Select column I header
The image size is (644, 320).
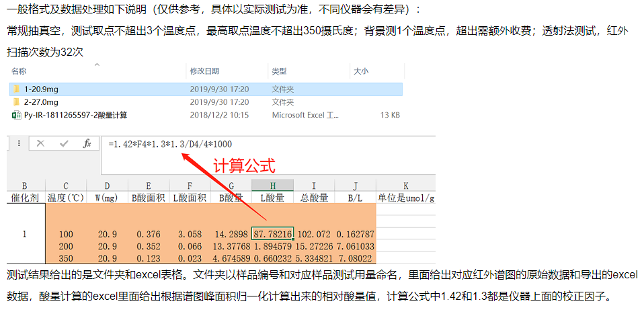pyautogui.click(x=314, y=186)
